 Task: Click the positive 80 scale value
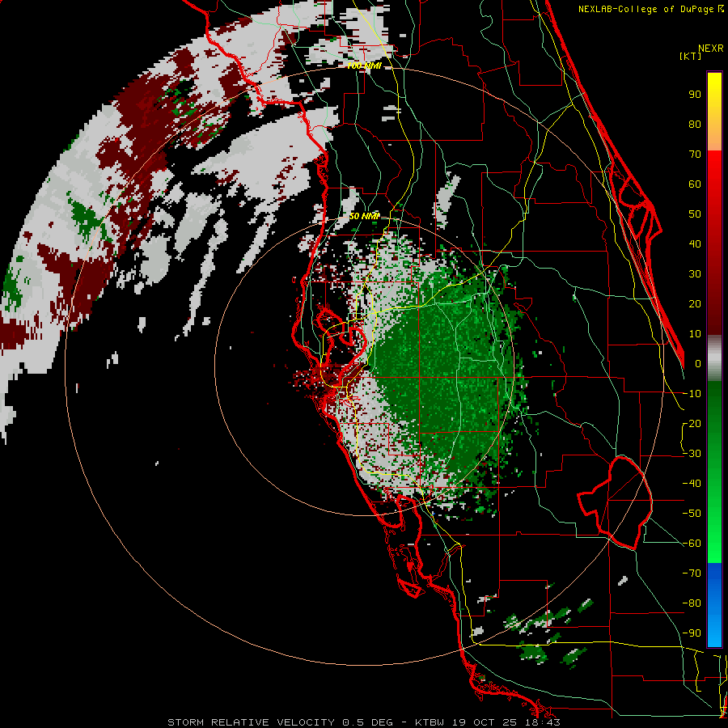point(695,125)
